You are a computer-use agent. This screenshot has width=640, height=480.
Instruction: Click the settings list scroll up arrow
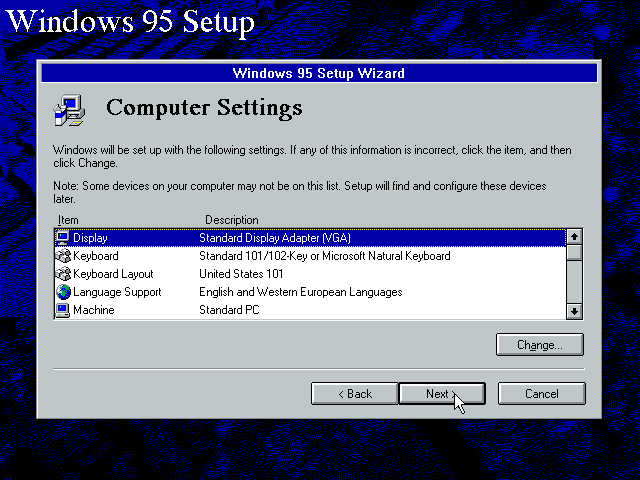point(574,237)
